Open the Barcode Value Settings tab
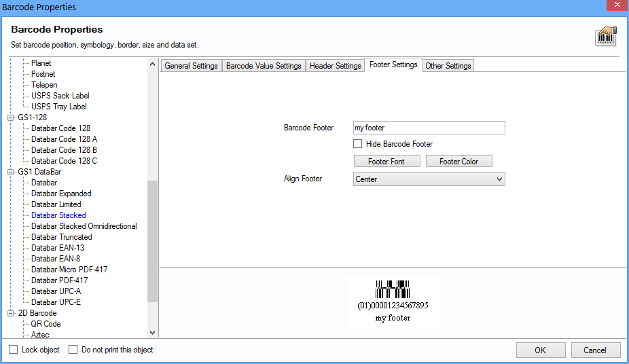This screenshot has width=629, height=364. [x=264, y=66]
